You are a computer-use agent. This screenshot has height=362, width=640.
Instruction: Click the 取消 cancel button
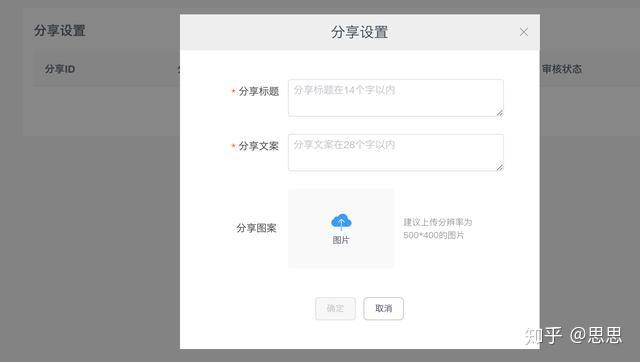tap(383, 309)
